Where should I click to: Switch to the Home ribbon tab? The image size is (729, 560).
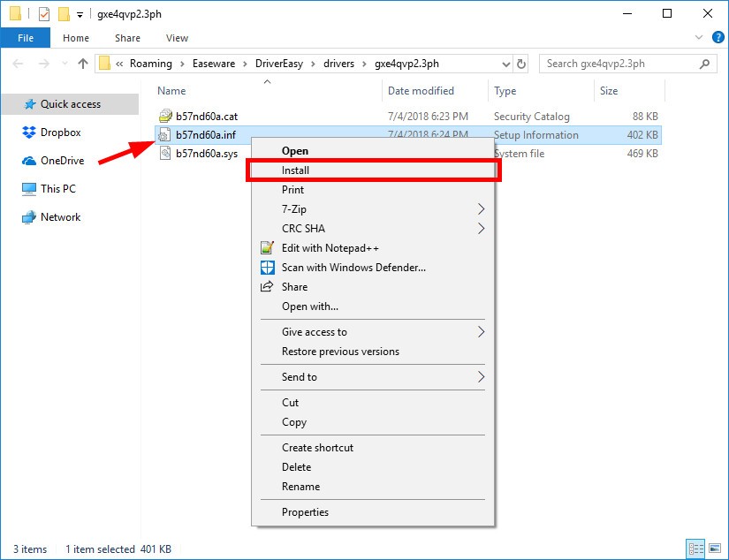point(76,38)
